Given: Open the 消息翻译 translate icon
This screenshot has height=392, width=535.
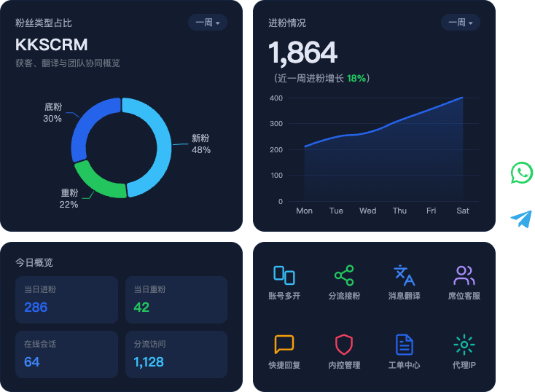Looking at the screenshot, I should pos(404,275).
